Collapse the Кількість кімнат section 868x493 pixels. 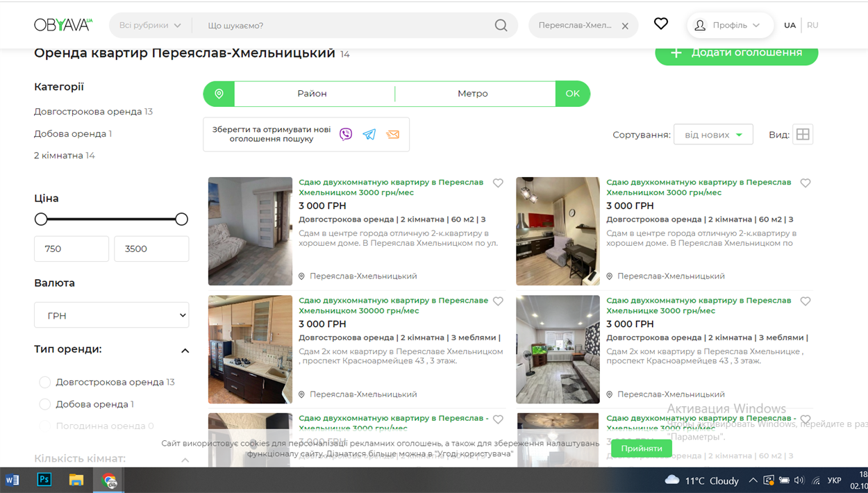185,460
